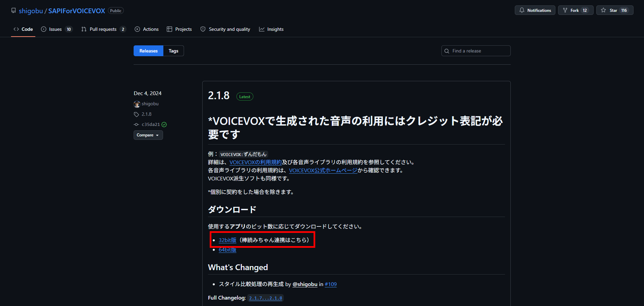Click the Notifications bell button

point(535,10)
